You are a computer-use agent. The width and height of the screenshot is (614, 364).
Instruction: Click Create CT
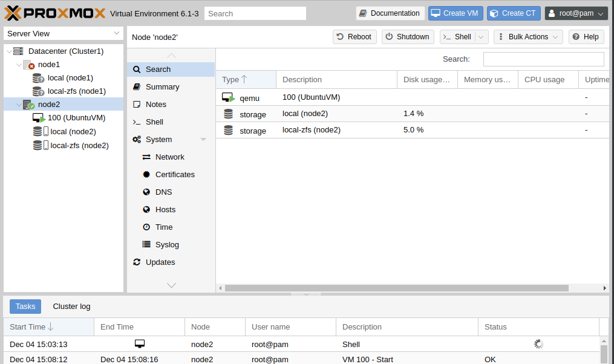pos(514,13)
